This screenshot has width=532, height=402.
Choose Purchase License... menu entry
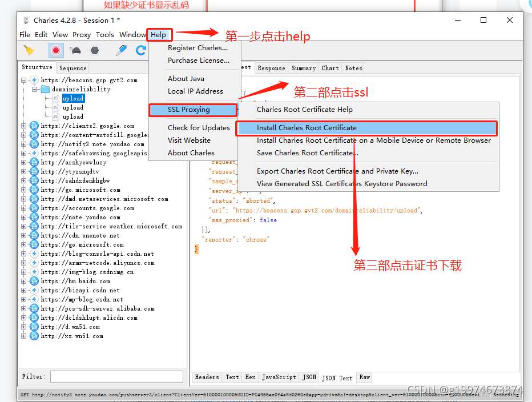(x=199, y=61)
